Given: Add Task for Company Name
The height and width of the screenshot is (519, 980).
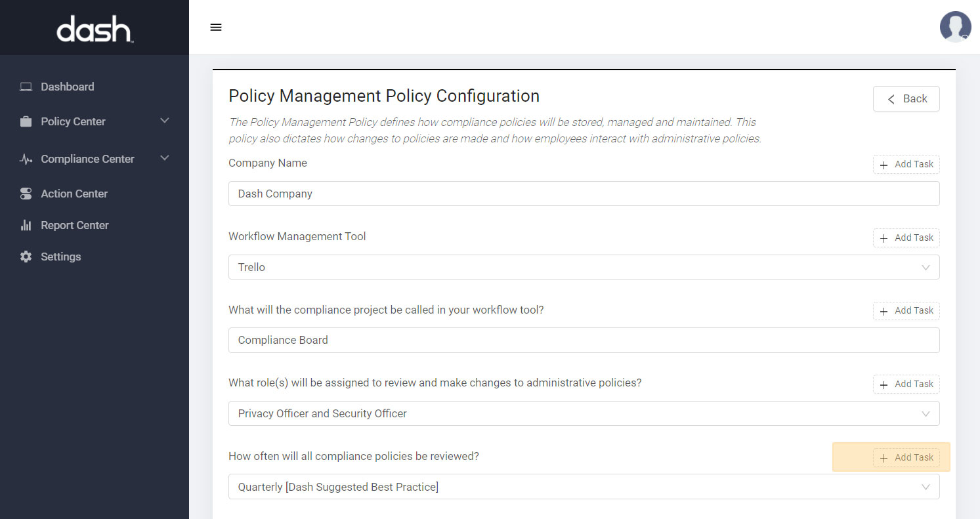Looking at the screenshot, I should point(906,164).
